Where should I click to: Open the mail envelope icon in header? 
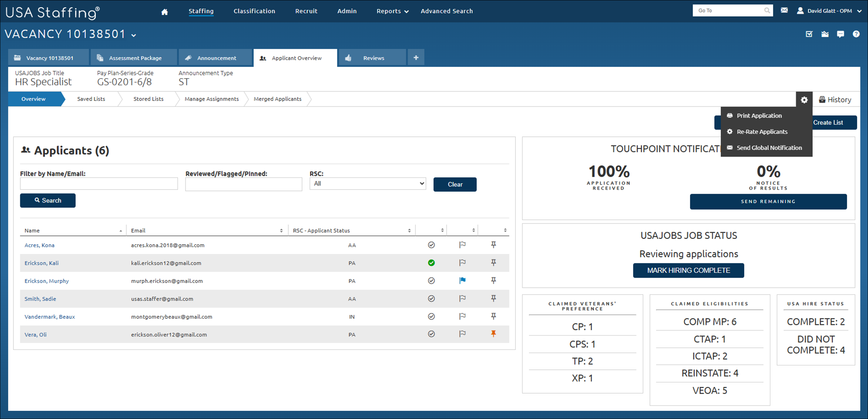(x=784, y=10)
